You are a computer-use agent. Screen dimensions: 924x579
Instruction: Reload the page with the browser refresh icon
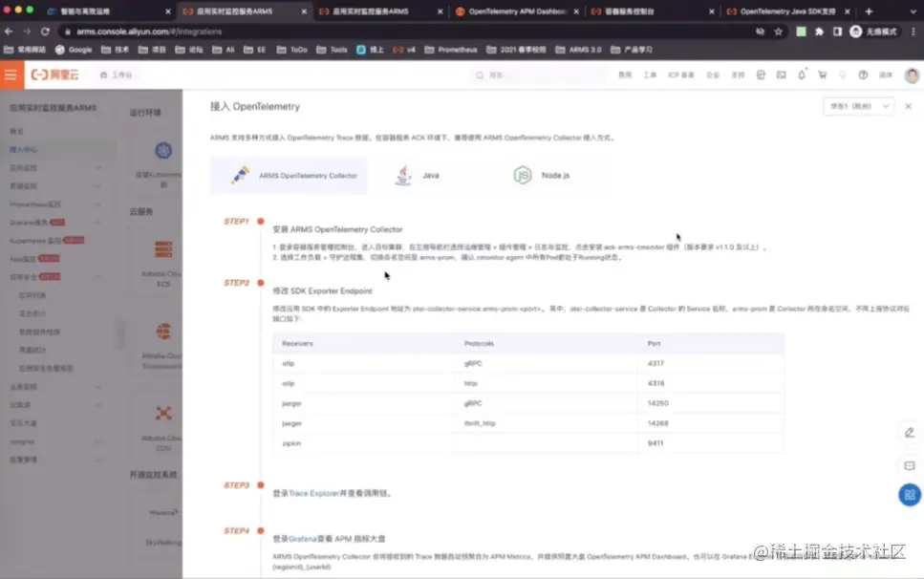coord(45,32)
